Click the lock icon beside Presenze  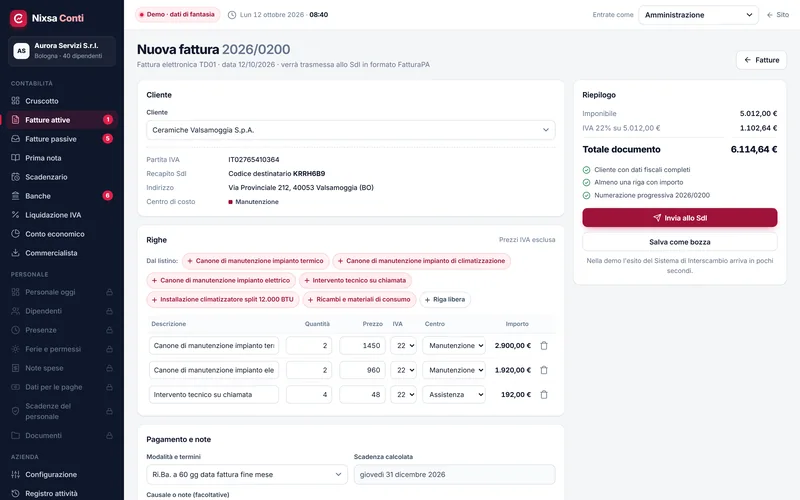(x=109, y=330)
